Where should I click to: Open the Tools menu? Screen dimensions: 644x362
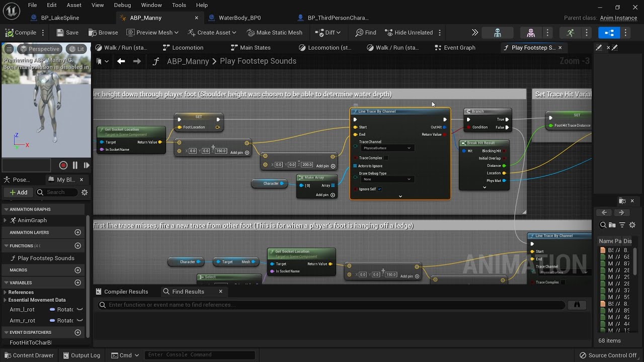(x=179, y=5)
